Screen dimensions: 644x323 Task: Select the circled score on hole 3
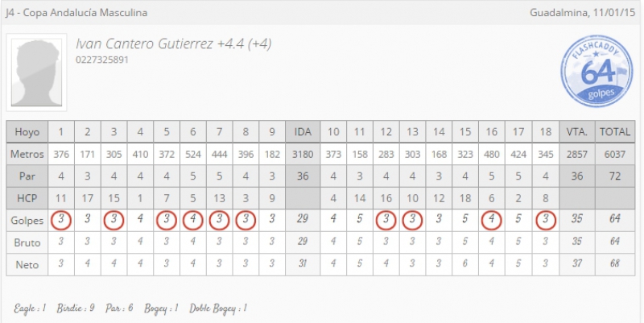click(114, 220)
